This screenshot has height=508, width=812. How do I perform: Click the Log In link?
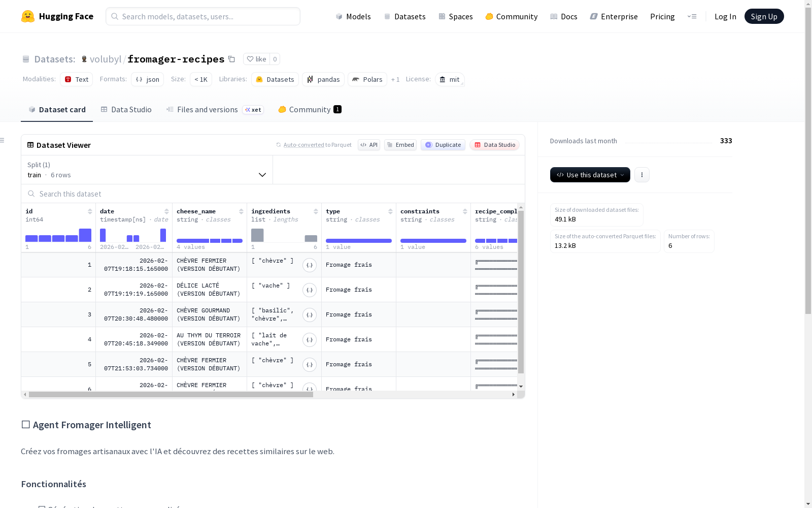click(x=725, y=16)
